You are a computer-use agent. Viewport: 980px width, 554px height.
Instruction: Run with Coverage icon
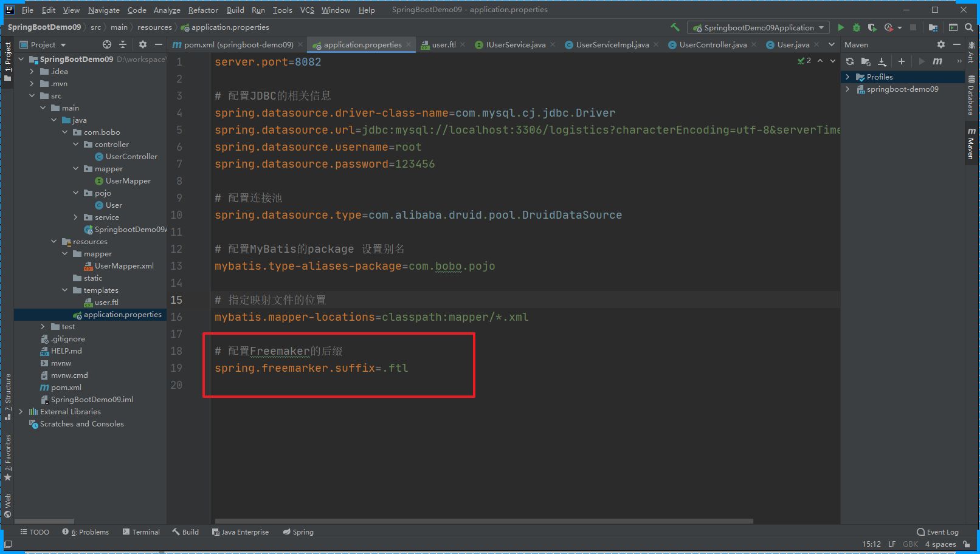tap(872, 27)
